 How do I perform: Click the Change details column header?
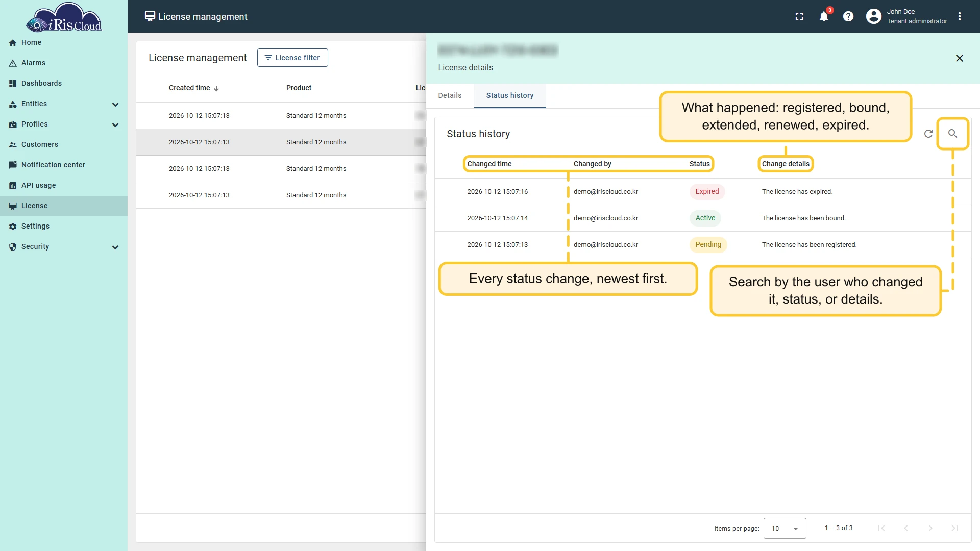[786, 164]
